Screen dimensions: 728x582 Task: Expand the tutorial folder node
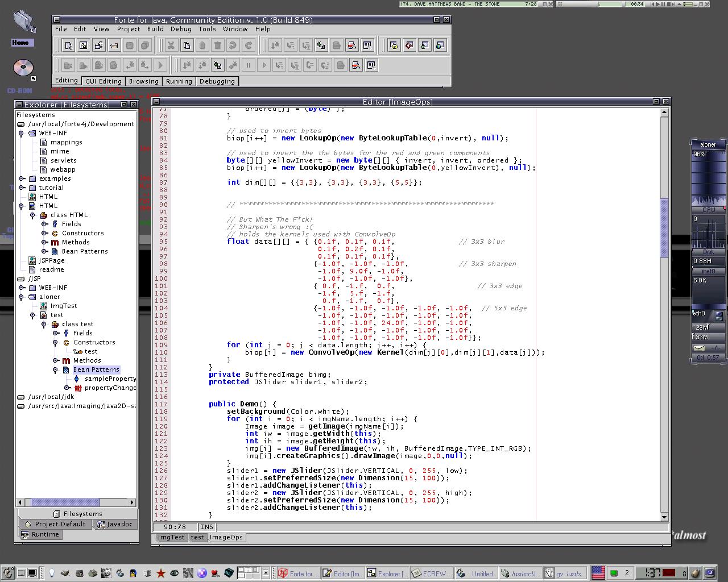(x=22, y=188)
